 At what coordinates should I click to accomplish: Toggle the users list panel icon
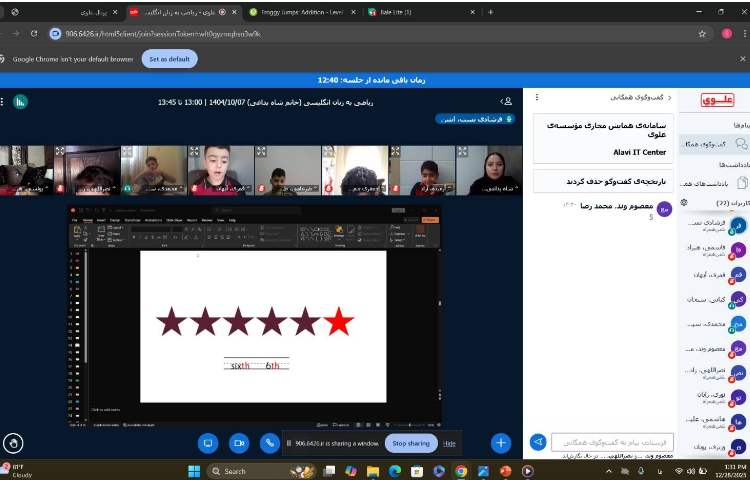click(x=507, y=101)
